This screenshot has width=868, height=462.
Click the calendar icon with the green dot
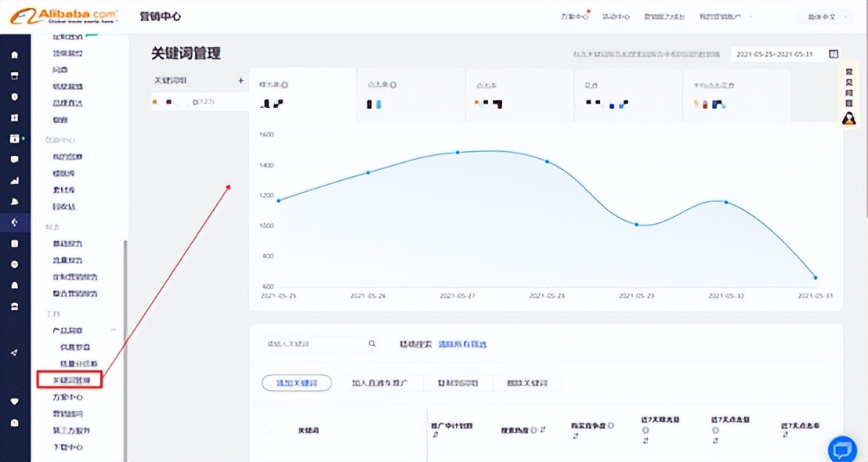14,139
